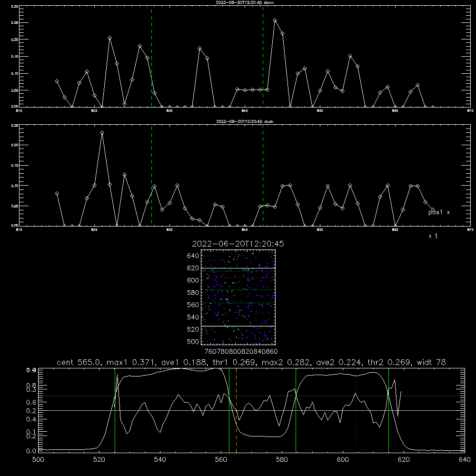Click the '500' label on image y-axis
Image resolution: width=476 pixels, height=476 pixels.
194,341
